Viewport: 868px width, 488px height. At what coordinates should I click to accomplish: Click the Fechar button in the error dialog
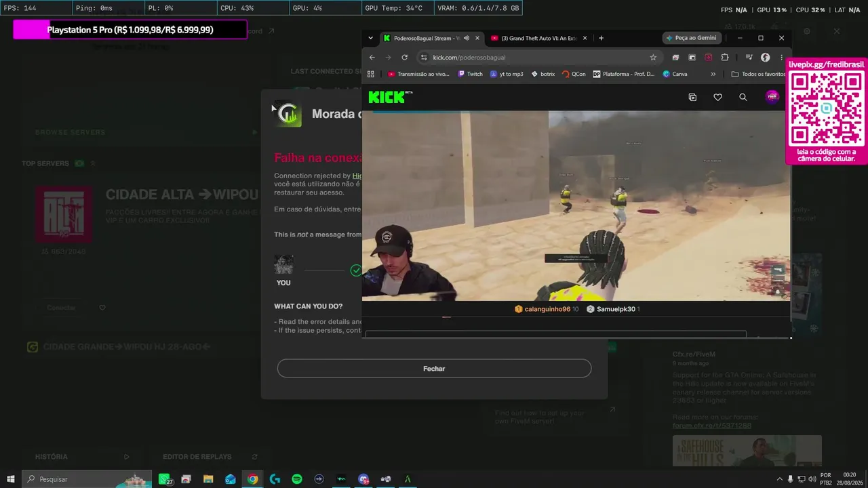(x=434, y=369)
